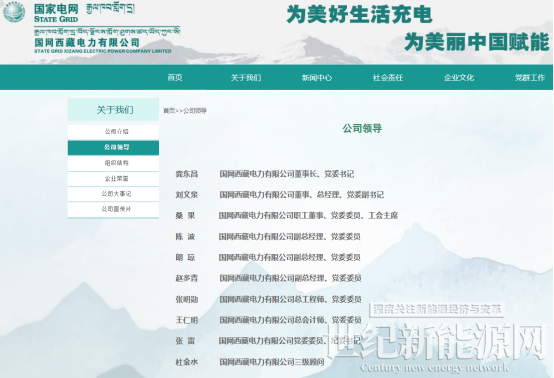
Task: Click the State Grid globe logo
Action: (x=14, y=12)
